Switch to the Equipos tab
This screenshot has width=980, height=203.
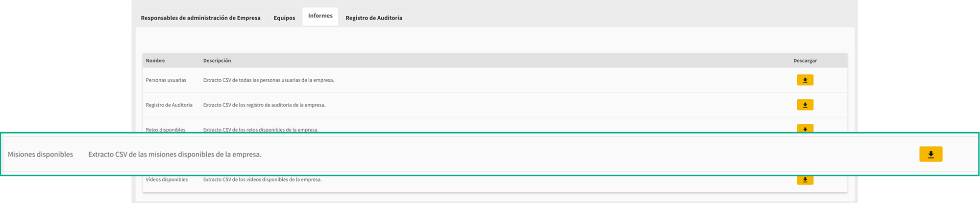284,18
